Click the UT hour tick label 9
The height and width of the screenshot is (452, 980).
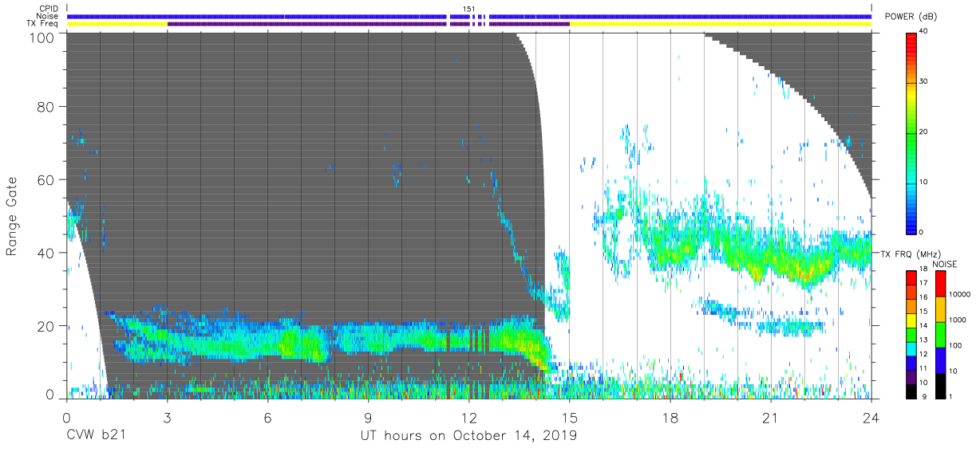[x=368, y=418]
